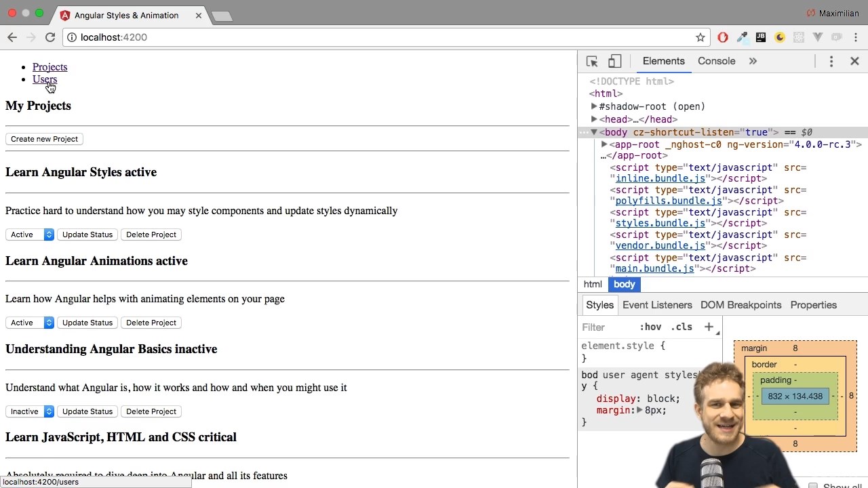This screenshot has width=868, height=488.
Task: Click Update Status for Learn Angular Styles
Action: [x=87, y=235]
